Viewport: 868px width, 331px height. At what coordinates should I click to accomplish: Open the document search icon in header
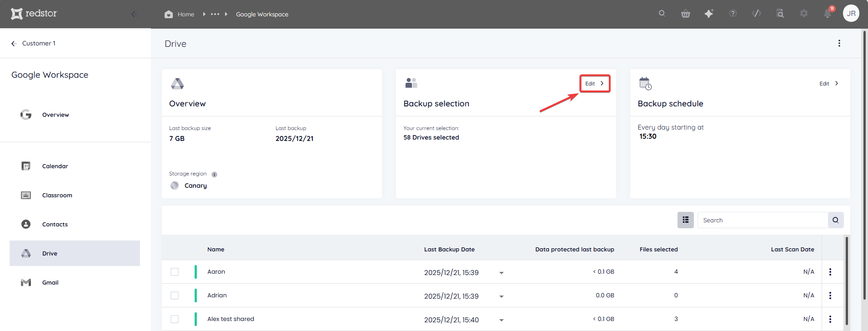pyautogui.click(x=780, y=14)
